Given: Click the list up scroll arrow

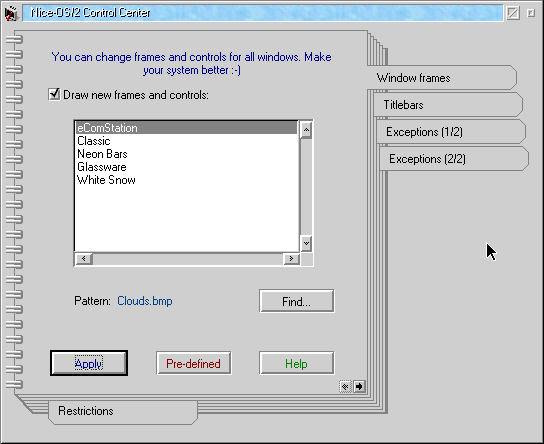Looking at the screenshot, I should click(x=306, y=130).
